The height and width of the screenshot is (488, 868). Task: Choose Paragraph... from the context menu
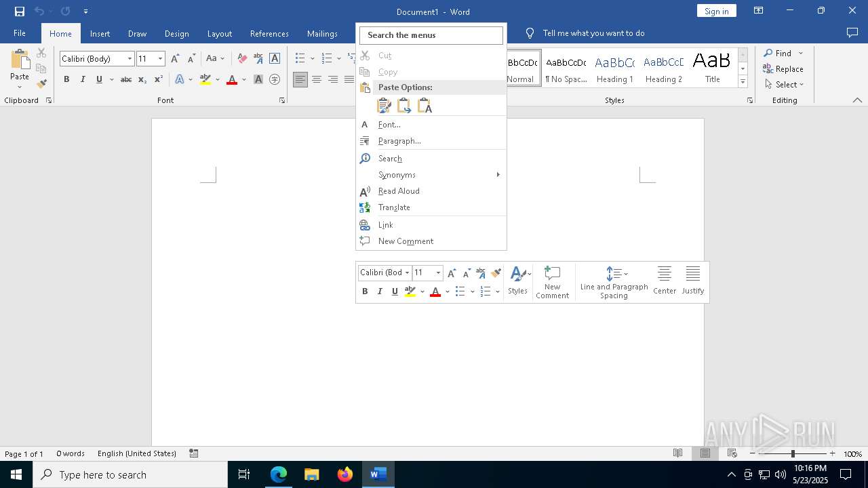tap(431, 141)
